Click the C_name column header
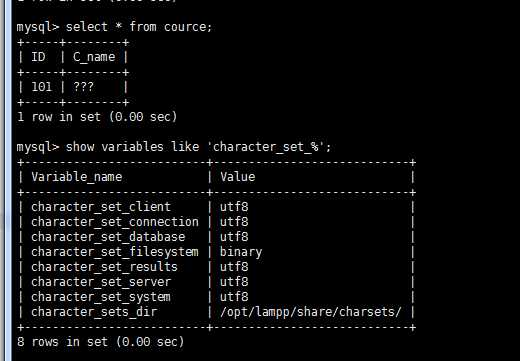This screenshot has height=361, width=520. [x=94, y=57]
